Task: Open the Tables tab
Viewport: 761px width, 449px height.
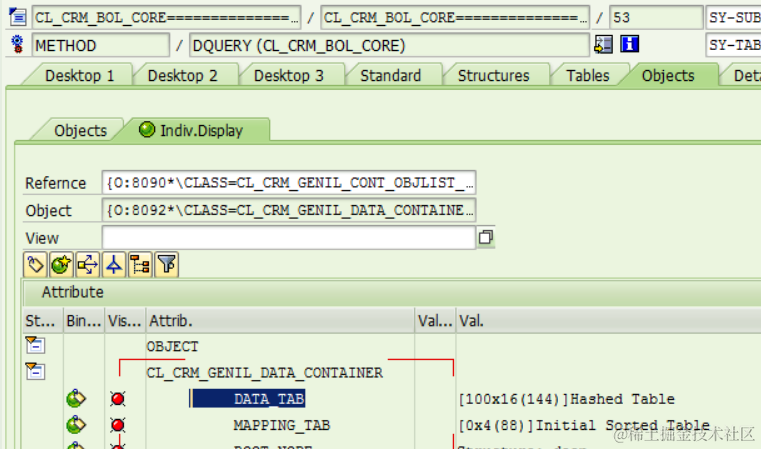Action: point(587,76)
